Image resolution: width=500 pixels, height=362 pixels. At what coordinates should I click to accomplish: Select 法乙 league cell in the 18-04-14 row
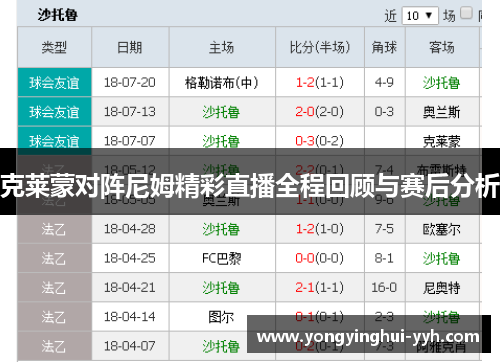tap(54, 317)
